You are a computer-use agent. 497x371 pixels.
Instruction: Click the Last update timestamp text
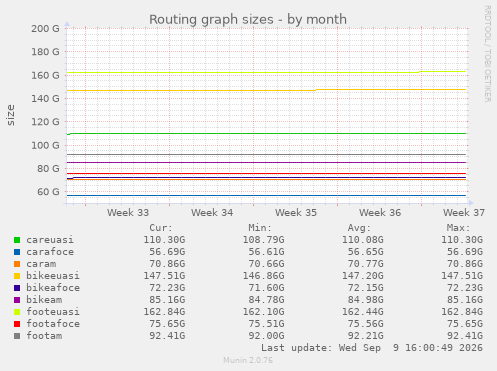(372, 348)
